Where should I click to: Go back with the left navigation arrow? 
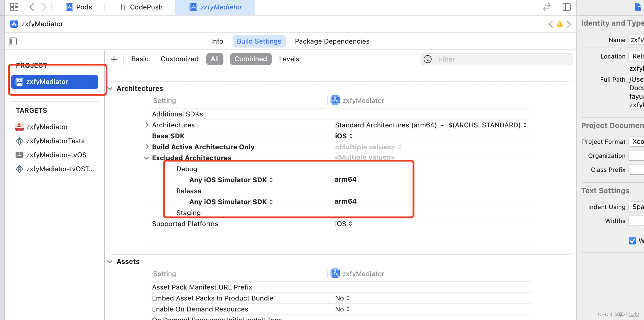(x=32, y=7)
